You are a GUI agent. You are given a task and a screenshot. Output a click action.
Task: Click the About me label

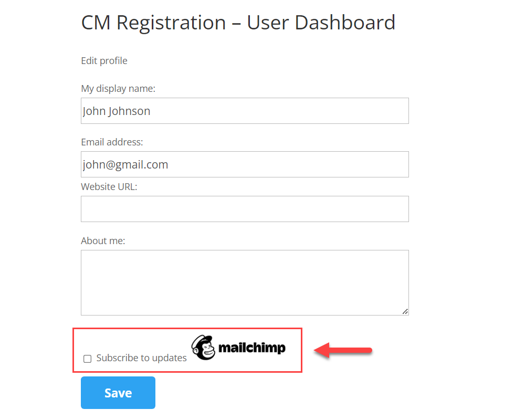[x=103, y=241]
